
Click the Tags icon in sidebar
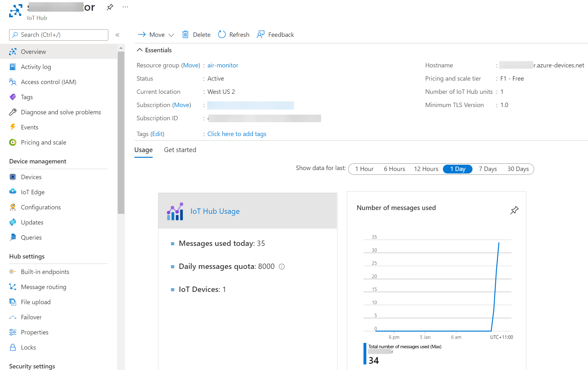click(x=13, y=97)
